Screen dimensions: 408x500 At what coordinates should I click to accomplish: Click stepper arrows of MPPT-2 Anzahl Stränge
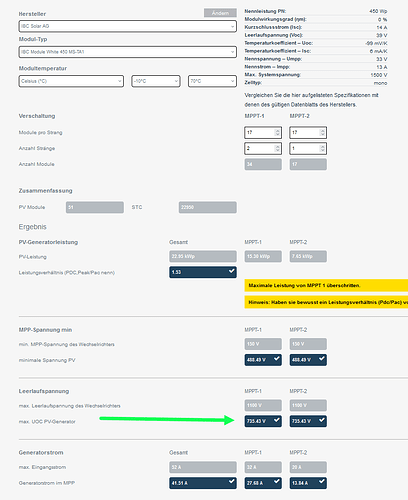[x=322, y=148]
